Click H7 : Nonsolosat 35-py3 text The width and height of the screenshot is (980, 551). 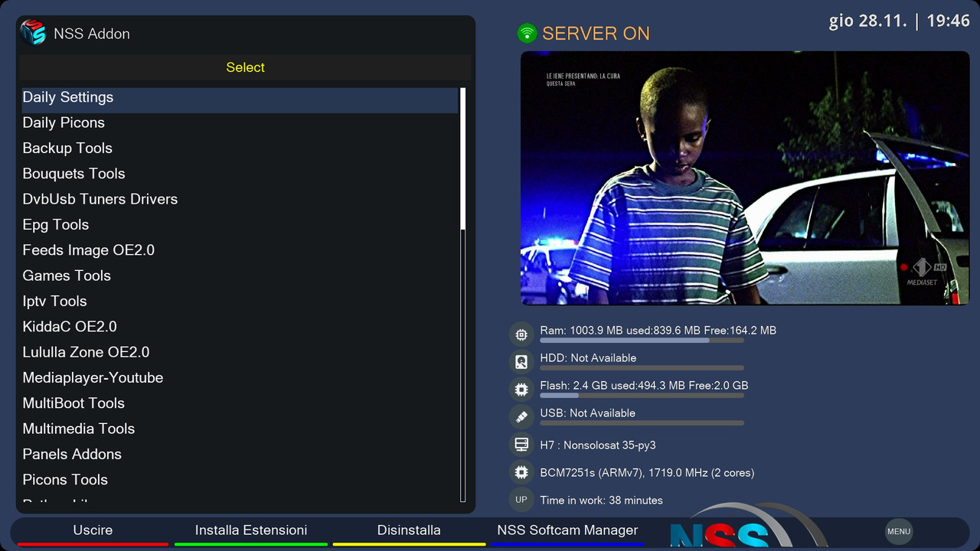pyautogui.click(x=598, y=445)
